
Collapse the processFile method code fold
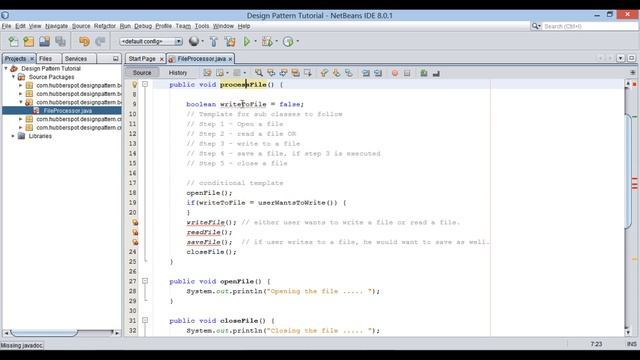[x=145, y=84]
